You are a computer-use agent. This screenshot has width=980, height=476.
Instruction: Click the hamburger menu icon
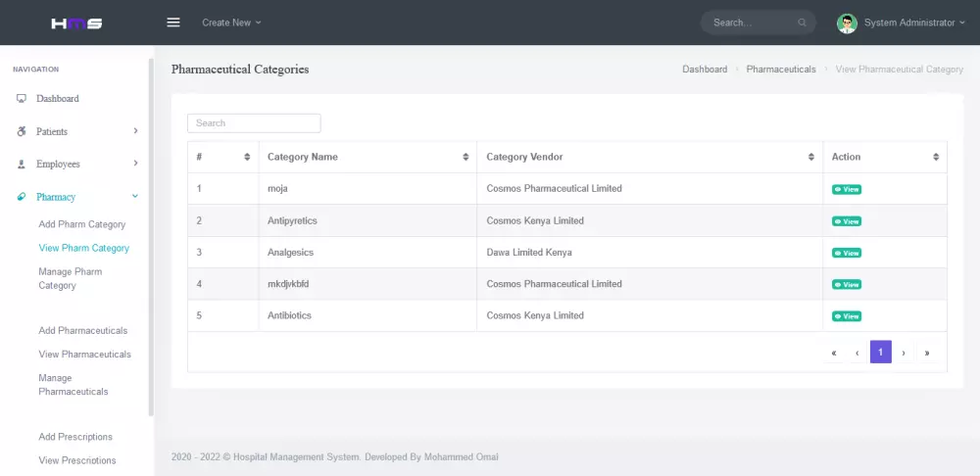point(173,23)
